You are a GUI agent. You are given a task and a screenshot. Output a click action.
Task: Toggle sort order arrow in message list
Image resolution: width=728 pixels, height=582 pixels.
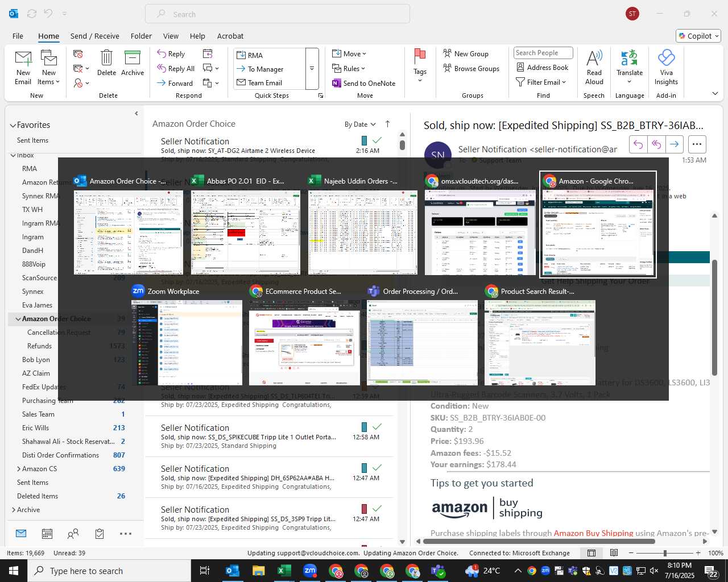pos(388,124)
